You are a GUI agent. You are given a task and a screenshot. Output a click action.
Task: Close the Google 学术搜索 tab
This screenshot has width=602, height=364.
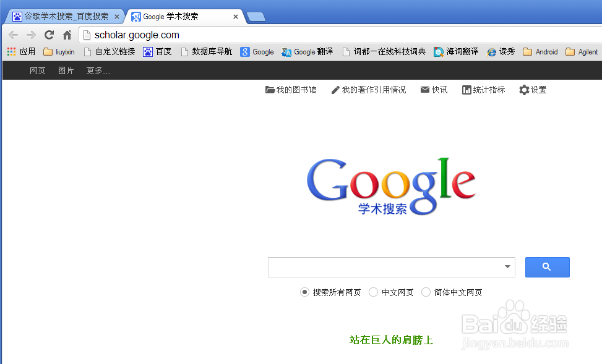236,17
